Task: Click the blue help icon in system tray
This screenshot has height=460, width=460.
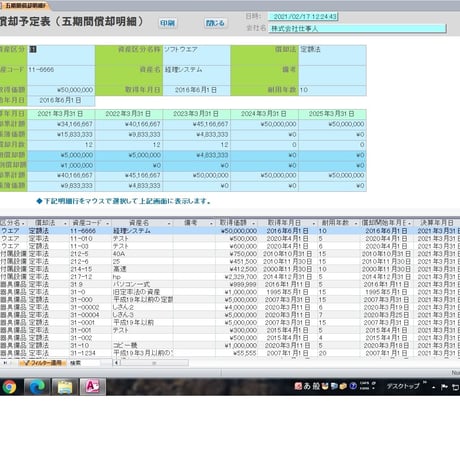Action: (x=353, y=386)
